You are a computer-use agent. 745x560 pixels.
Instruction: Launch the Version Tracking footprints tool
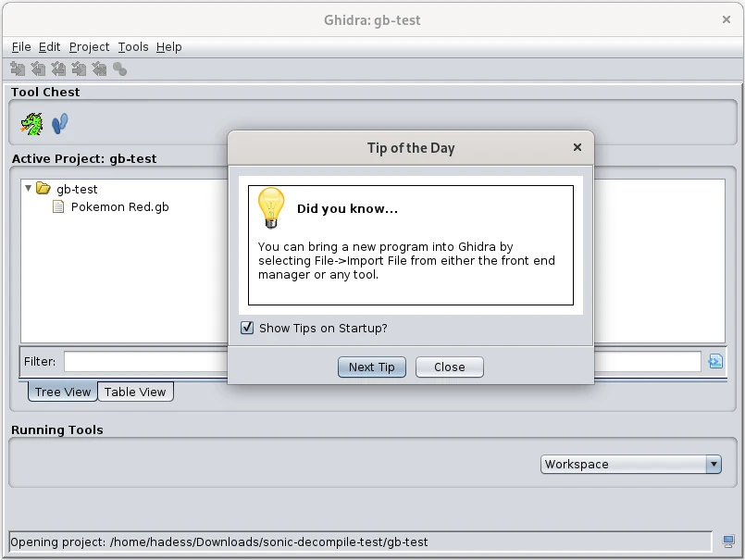(x=60, y=124)
